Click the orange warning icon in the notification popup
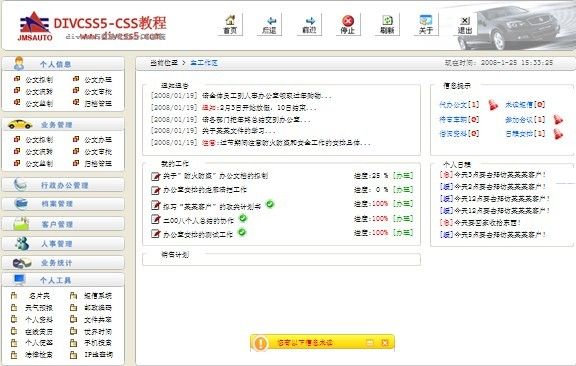 (260, 343)
